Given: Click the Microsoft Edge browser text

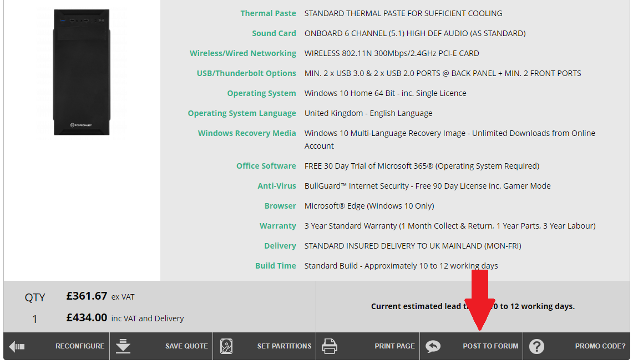Looking at the screenshot, I should pyautogui.click(x=369, y=206).
